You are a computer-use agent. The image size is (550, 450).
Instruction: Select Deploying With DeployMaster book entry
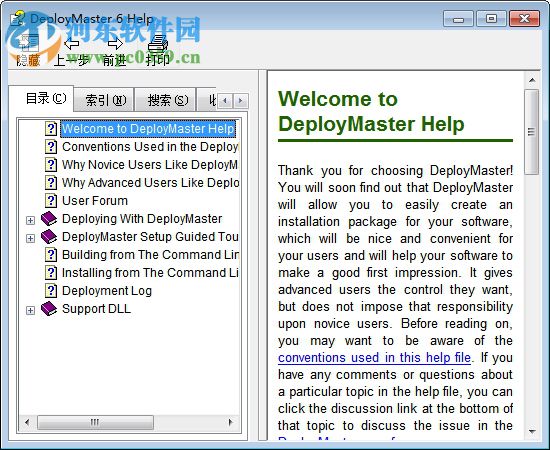(142, 219)
